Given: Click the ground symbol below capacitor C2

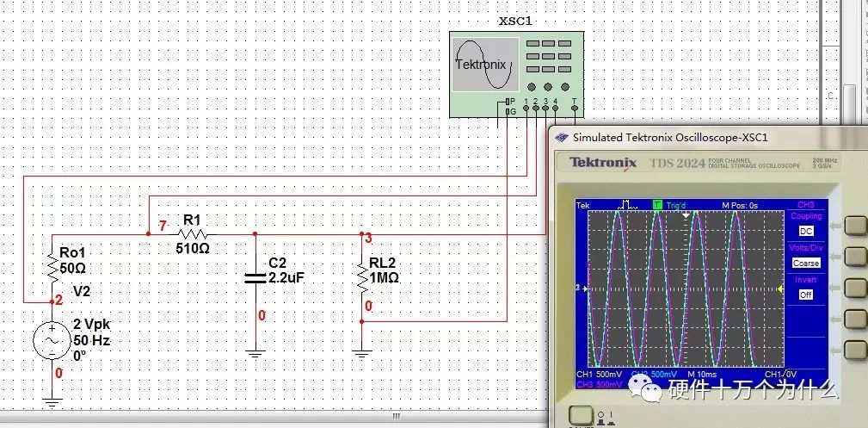Looking at the screenshot, I should (x=255, y=352).
